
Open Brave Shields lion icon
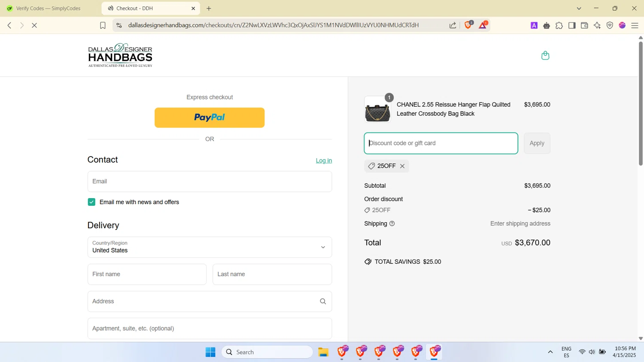coord(468,25)
